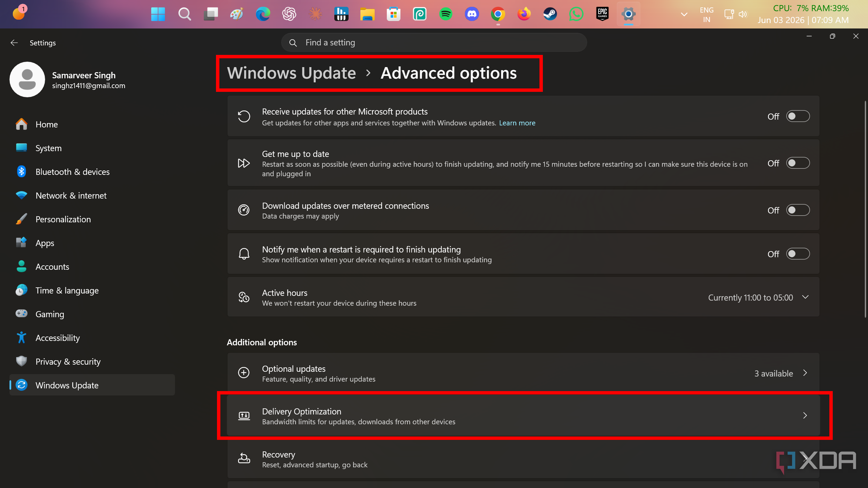Image resolution: width=868 pixels, height=488 pixels.
Task: Enable the Get me up to date switch
Action: tap(798, 163)
